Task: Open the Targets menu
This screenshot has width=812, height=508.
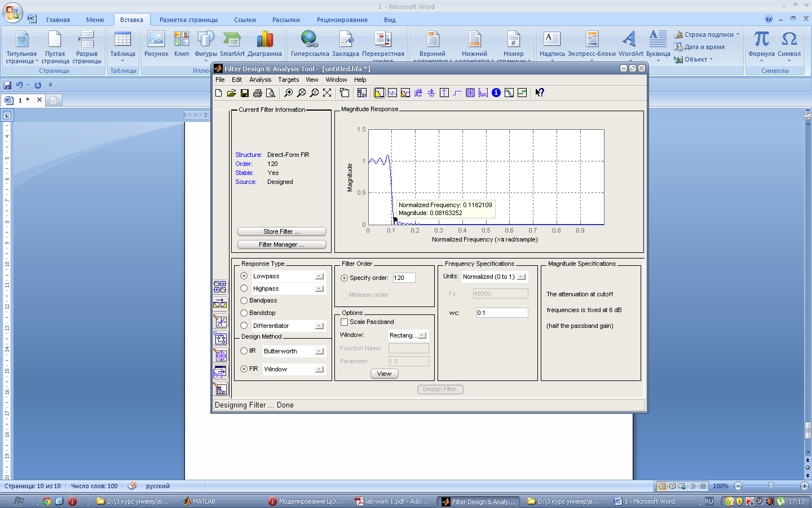Action: [288, 80]
